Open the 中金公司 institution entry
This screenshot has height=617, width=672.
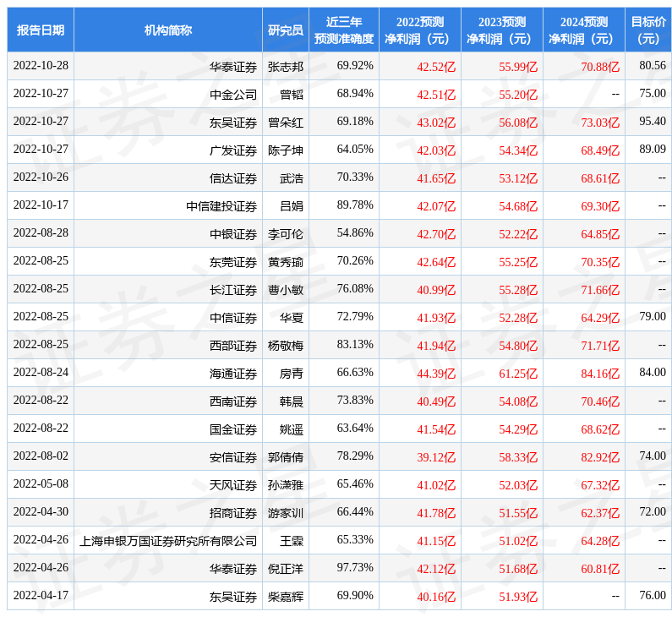pyautogui.click(x=233, y=95)
